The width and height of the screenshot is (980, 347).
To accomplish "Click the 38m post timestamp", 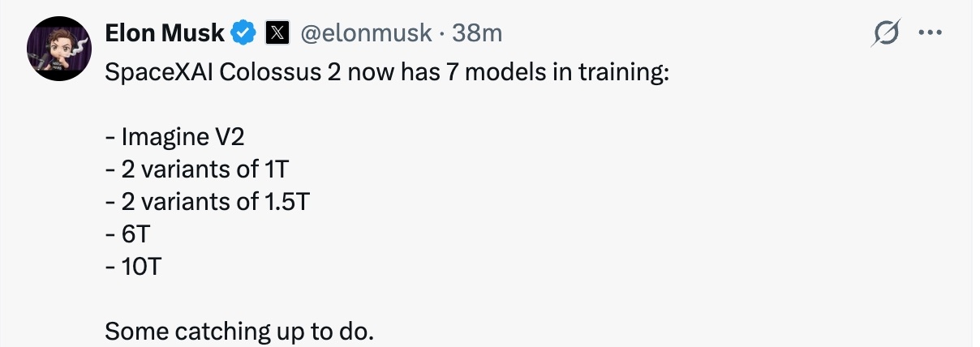I will (478, 33).
